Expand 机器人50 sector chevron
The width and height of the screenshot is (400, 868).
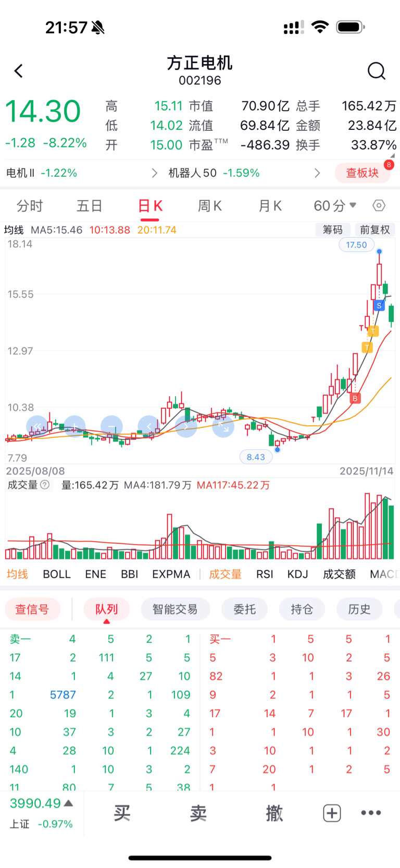tap(317, 173)
